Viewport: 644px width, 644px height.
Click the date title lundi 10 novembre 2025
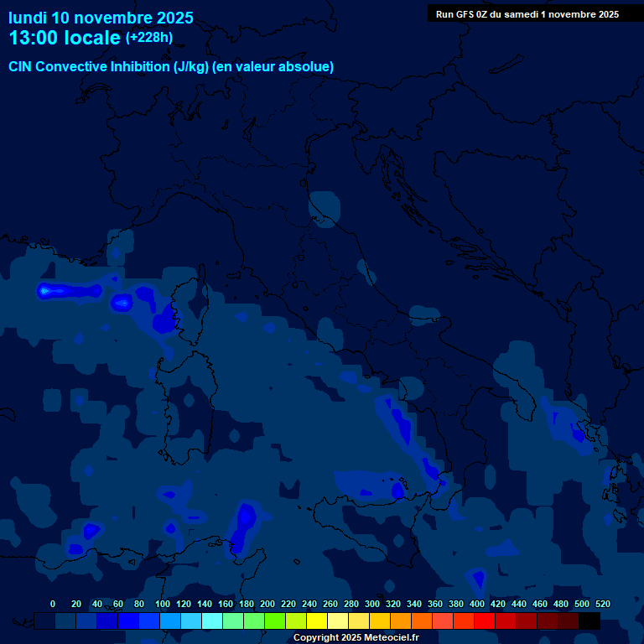point(101,18)
